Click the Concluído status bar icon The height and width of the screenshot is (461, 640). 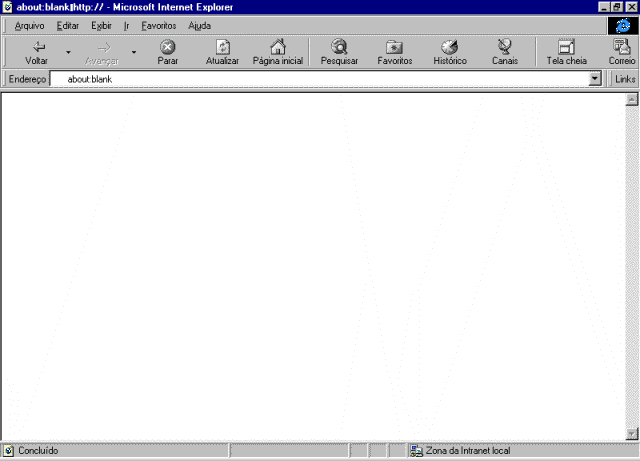tap(9, 451)
